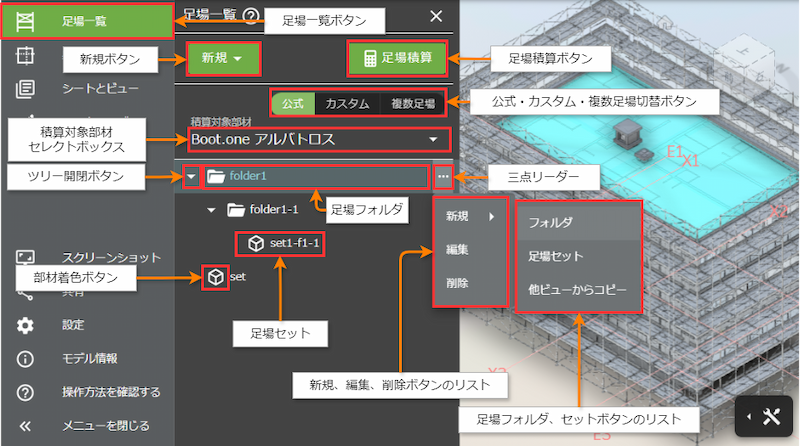The height and width of the screenshot is (446, 800).
Task: Open スクリーンショット in the sidebar
Action: pyautogui.click(x=111, y=258)
